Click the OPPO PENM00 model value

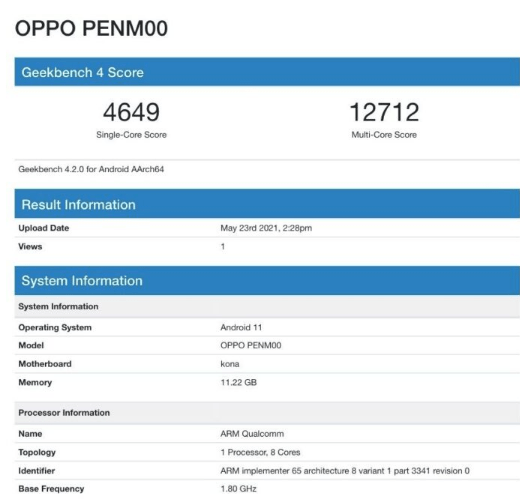tap(251, 345)
